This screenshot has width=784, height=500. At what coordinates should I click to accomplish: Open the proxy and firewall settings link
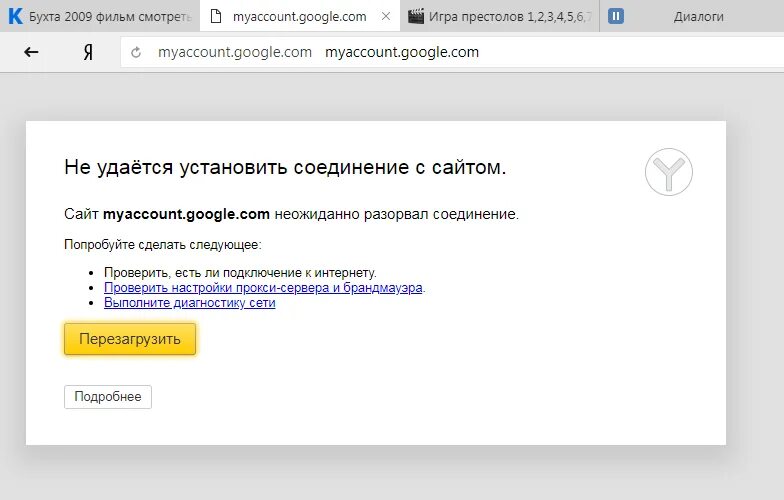(x=263, y=288)
